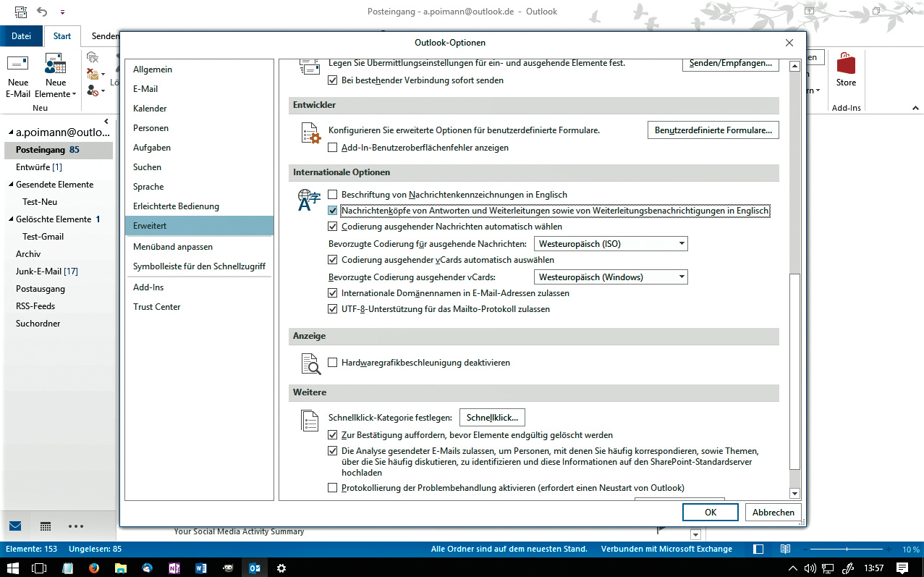Toggle Codierung ausgehender Nachrichten automatisch wählen
Viewport: 924px width, 577px height.
(333, 227)
